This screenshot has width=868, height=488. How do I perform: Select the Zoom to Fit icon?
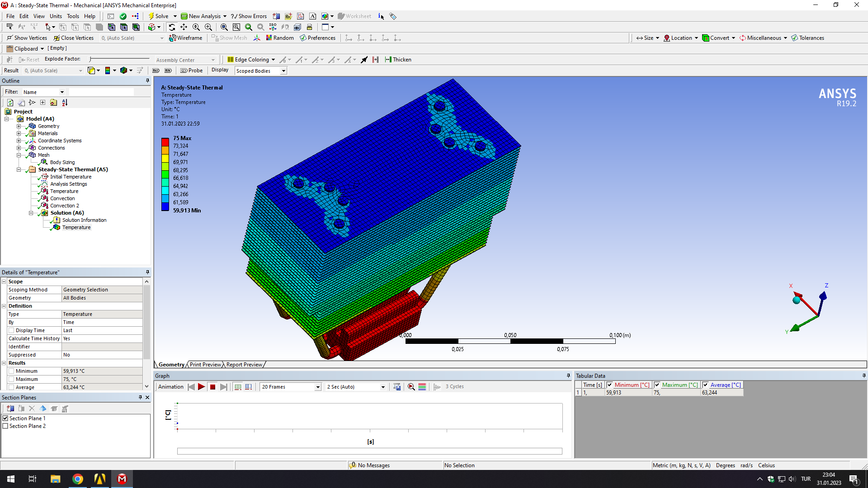(224, 27)
